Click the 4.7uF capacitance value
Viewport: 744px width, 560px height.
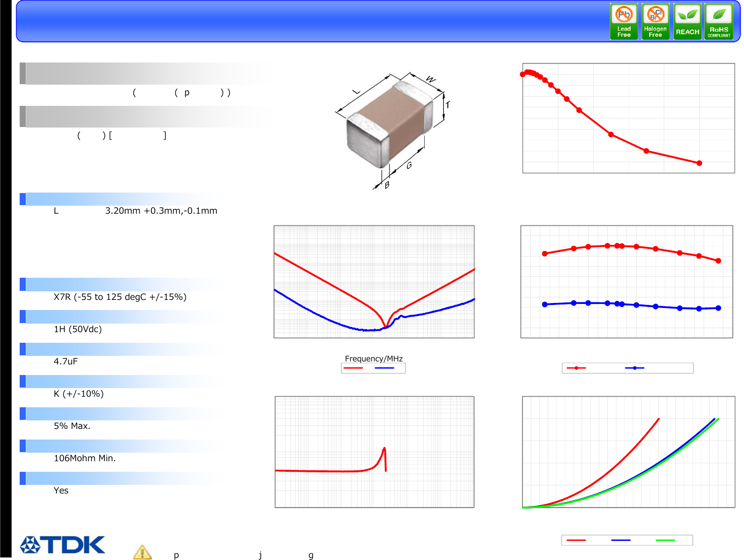pos(66,361)
